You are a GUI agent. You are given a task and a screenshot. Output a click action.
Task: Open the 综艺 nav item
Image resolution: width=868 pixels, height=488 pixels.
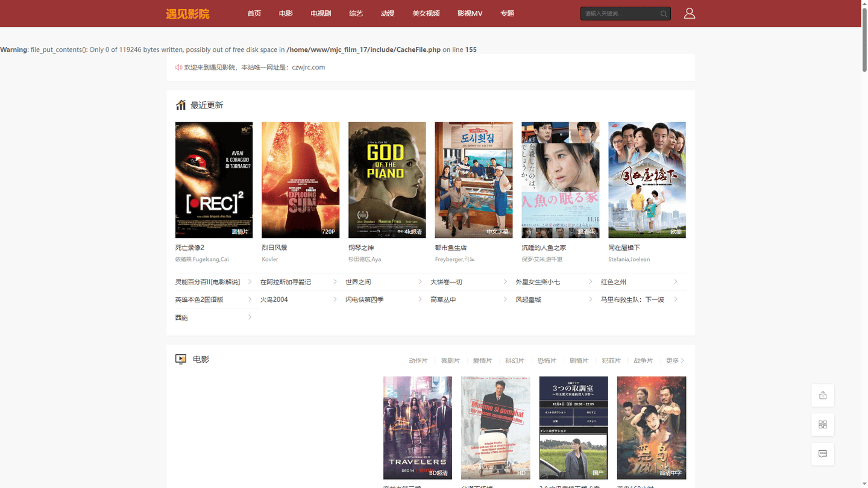356,13
